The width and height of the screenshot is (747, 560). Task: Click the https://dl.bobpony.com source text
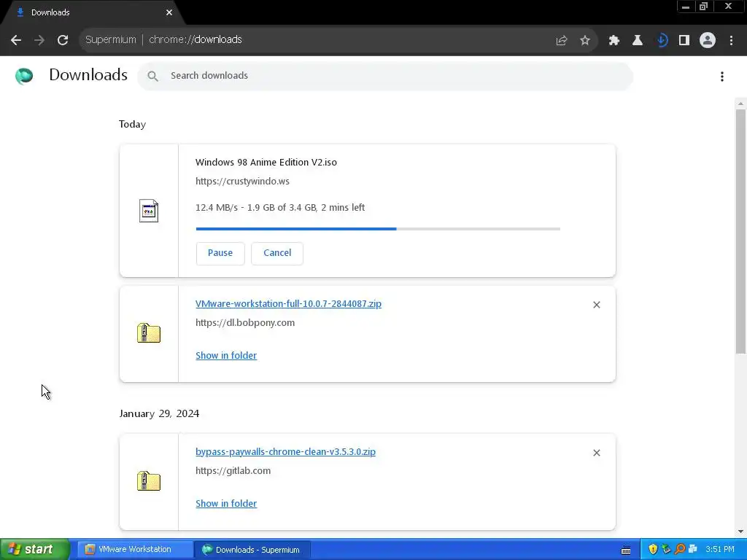[245, 323]
